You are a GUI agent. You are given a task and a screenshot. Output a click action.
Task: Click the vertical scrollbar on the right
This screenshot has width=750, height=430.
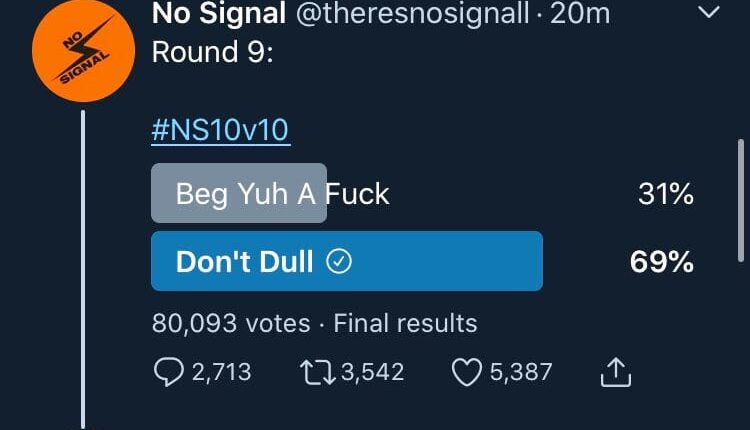coord(741,198)
